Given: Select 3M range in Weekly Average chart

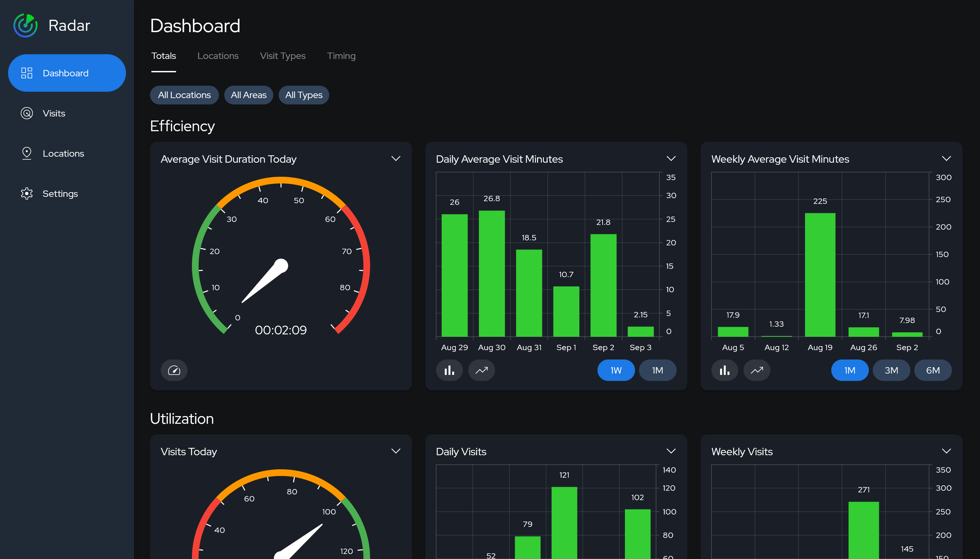Looking at the screenshot, I should 891,370.
